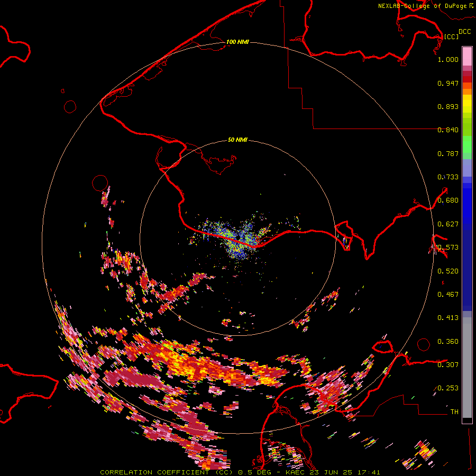
Task: Click the 17:41 timestamp
Action: [369, 472]
